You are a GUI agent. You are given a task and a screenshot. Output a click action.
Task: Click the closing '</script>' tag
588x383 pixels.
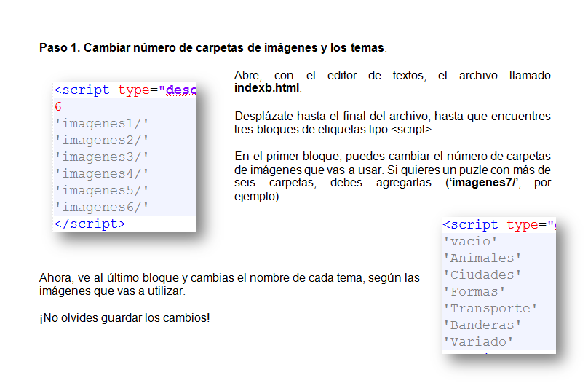tap(90, 224)
